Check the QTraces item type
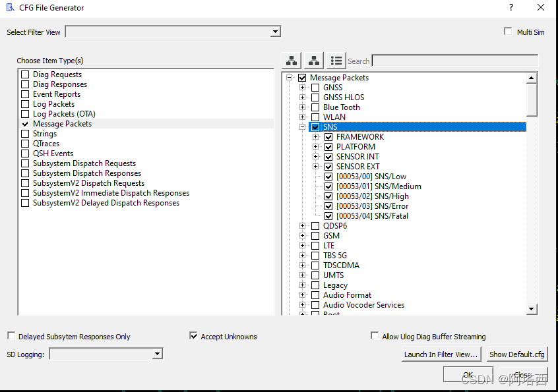The image size is (558, 392). [25, 144]
